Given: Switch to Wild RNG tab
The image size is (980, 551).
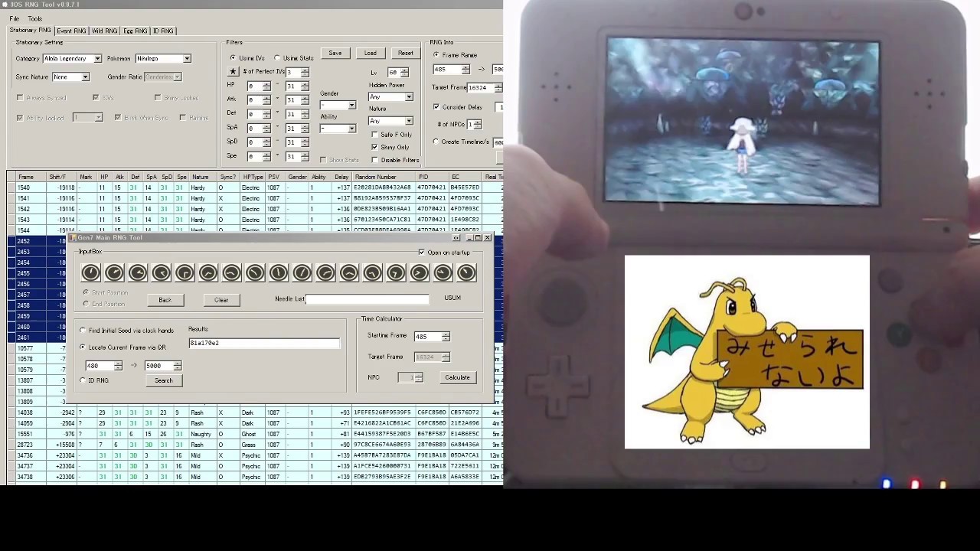Looking at the screenshot, I should 105,31.
